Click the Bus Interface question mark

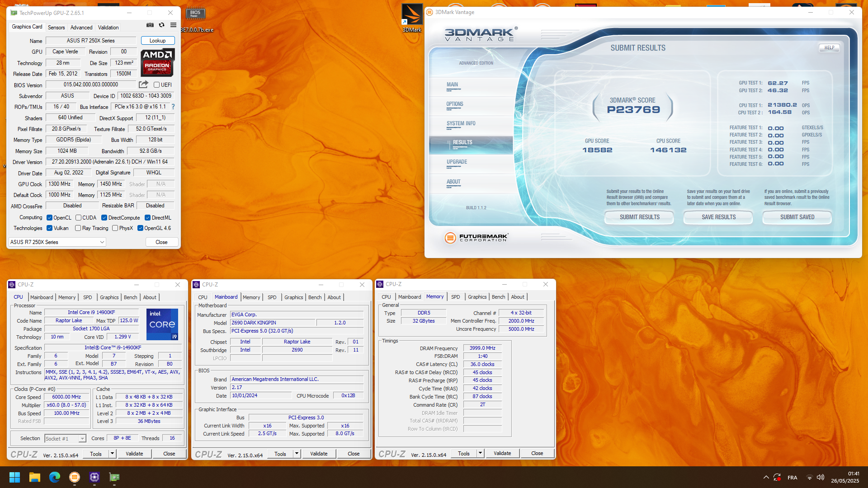(x=173, y=107)
